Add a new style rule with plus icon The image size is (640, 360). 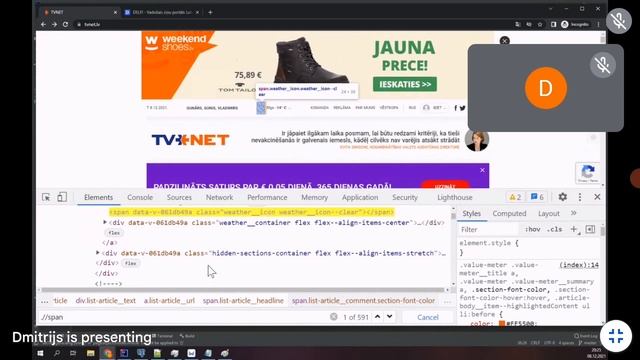tap(574, 229)
